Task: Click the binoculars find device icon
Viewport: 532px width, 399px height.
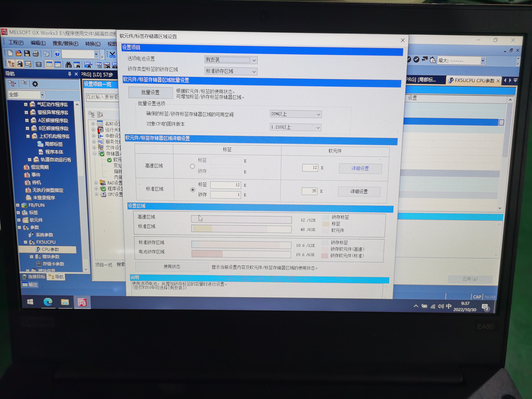Action: click(x=68, y=64)
